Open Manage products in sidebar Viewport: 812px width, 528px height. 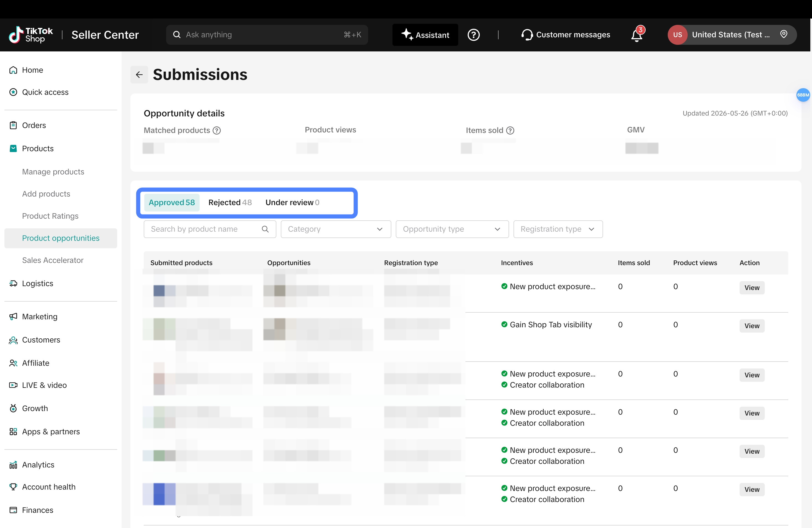pos(53,172)
